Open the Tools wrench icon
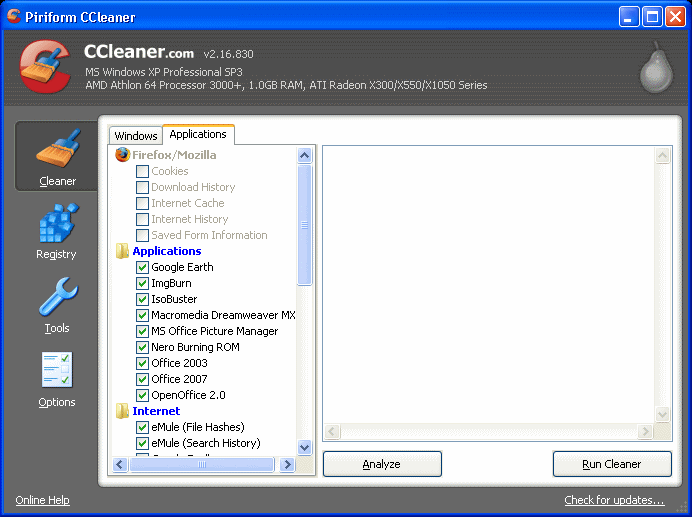 [x=58, y=296]
